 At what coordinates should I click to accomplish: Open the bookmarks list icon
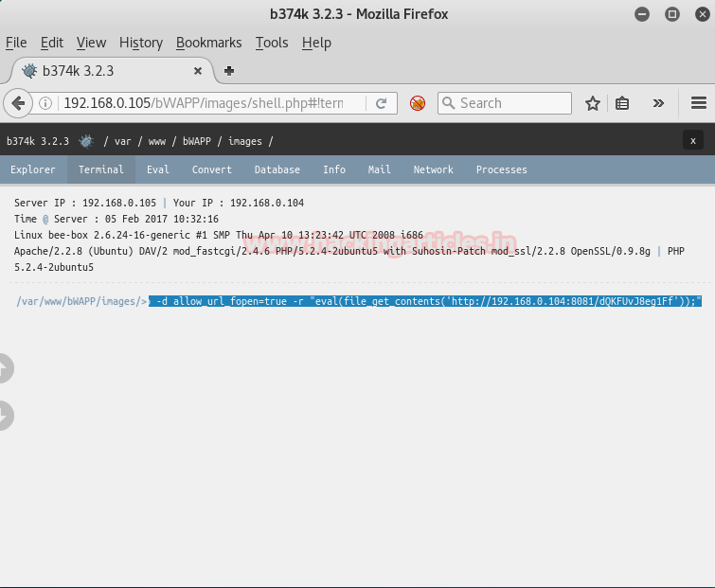622,103
